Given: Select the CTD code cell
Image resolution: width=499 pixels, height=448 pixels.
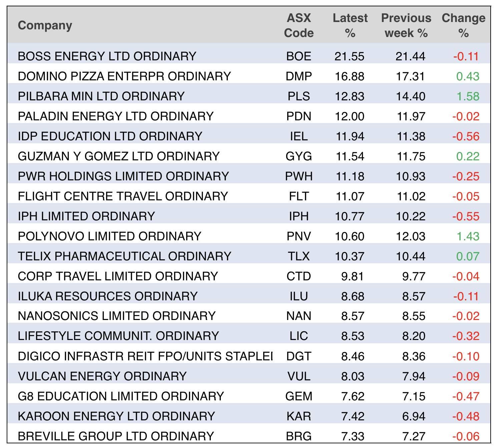Looking at the screenshot, I should 299,276.
